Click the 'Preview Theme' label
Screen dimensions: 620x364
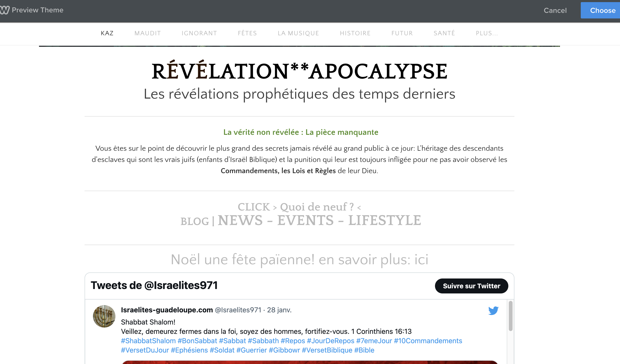click(37, 10)
